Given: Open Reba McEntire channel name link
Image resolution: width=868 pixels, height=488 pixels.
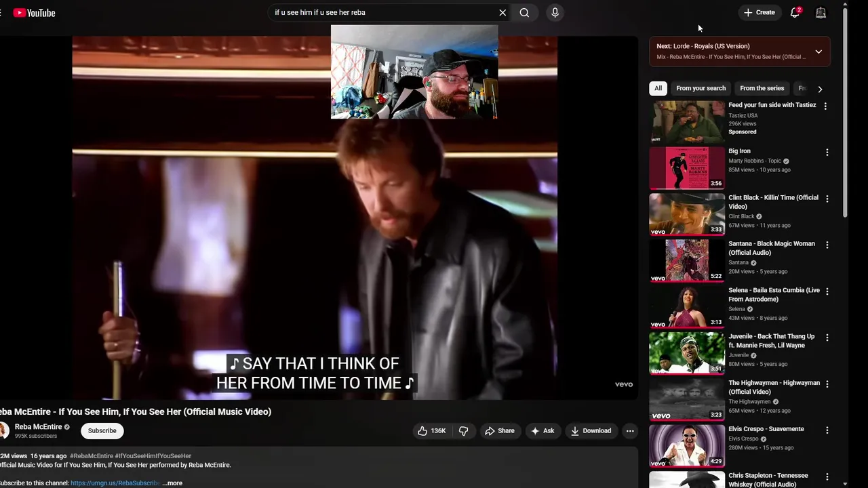Looking at the screenshot, I should (x=38, y=427).
